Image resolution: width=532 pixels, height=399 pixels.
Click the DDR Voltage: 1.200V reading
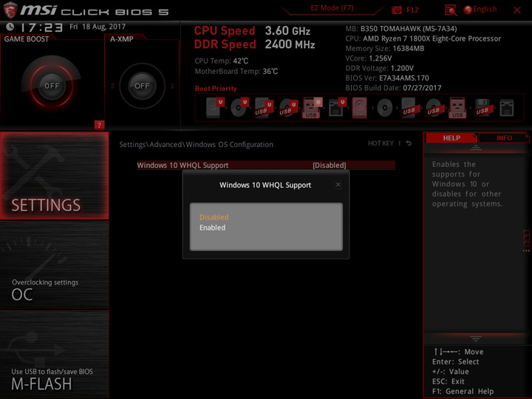pos(379,68)
